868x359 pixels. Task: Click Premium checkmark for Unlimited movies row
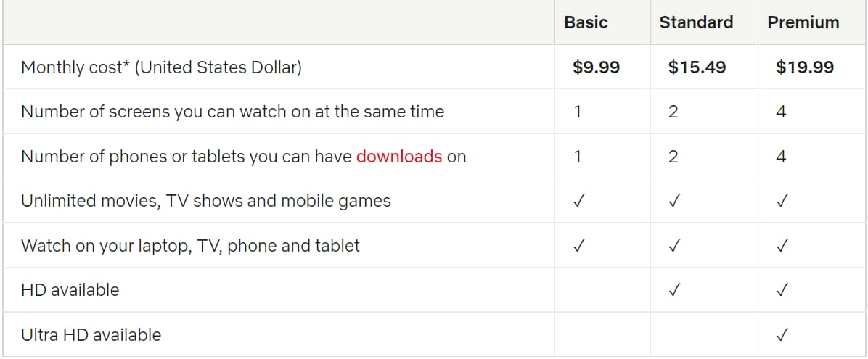click(782, 201)
